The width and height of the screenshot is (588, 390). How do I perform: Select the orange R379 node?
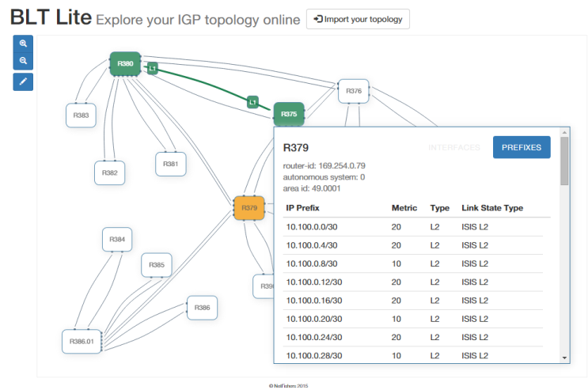[x=249, y=208]
